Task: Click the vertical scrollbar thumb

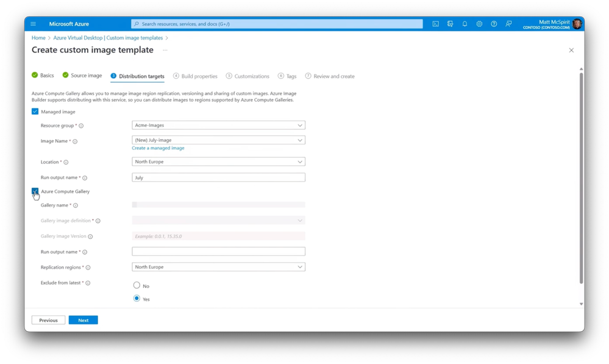Action: tap(581, 178)
